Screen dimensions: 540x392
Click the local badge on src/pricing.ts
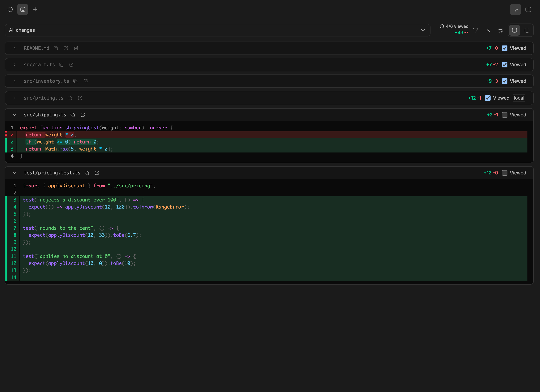(519, 98)
